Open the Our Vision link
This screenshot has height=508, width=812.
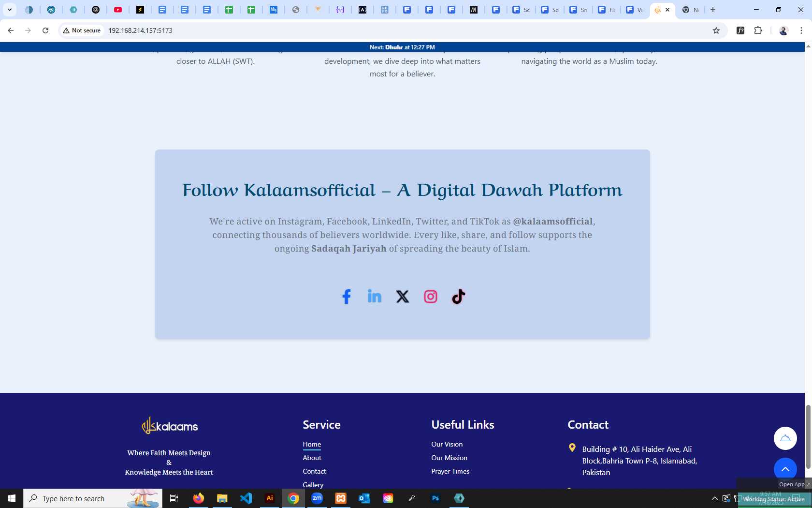pyautogui.click(x=447, y=444)
